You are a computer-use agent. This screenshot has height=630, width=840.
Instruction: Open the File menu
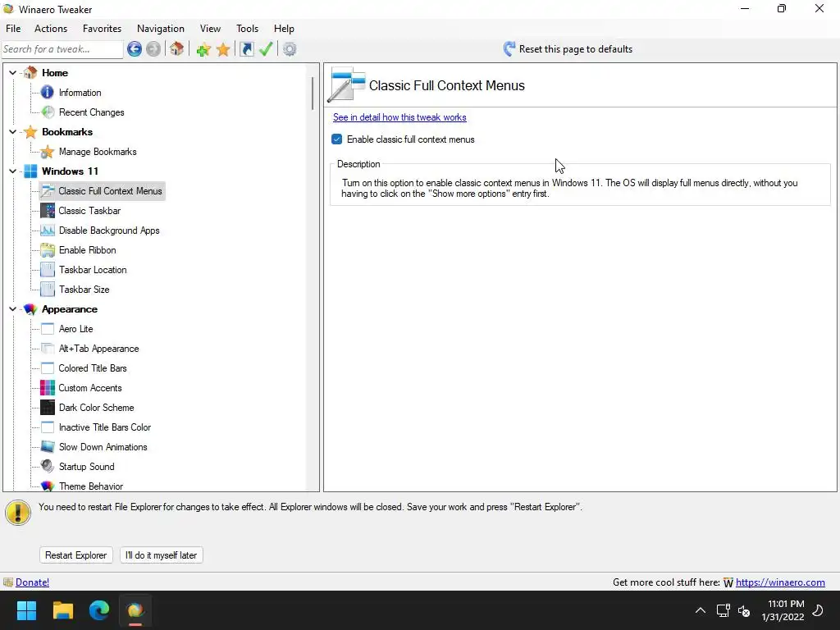(13, 29)
